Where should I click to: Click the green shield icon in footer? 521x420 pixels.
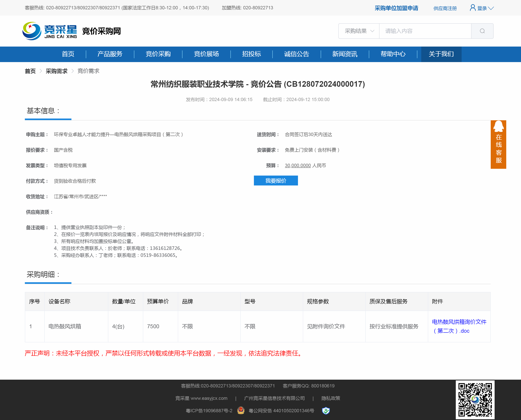pyautogui.click(x=326, y=410)
